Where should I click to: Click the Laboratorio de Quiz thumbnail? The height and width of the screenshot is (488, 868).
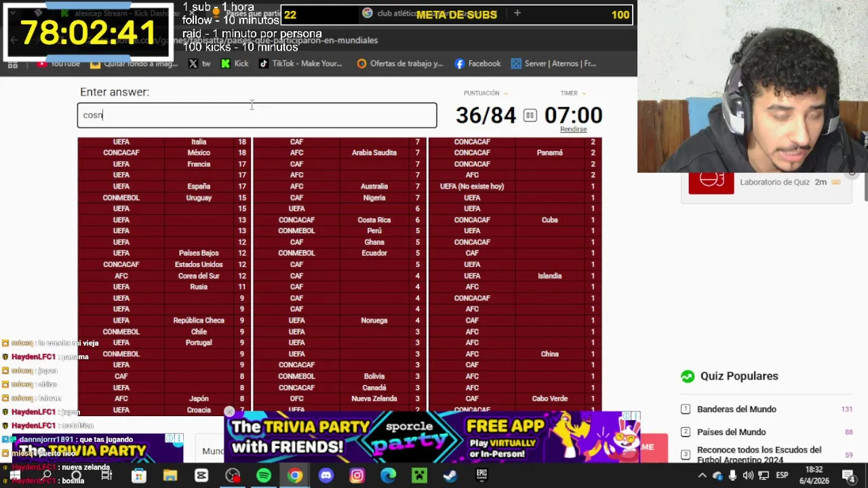(x=711, y=183)
